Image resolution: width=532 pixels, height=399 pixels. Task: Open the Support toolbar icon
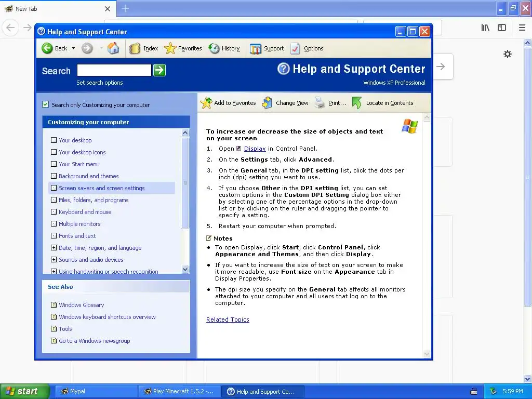(x=256, y=48)
